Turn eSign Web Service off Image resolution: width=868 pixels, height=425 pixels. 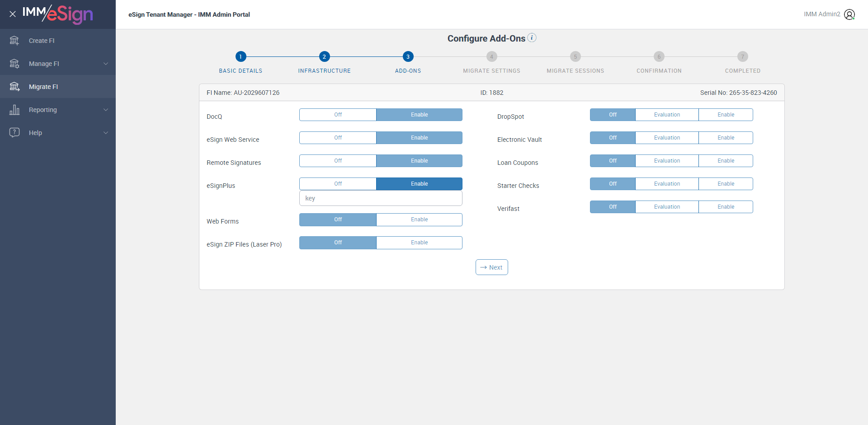tap(338, 138)
